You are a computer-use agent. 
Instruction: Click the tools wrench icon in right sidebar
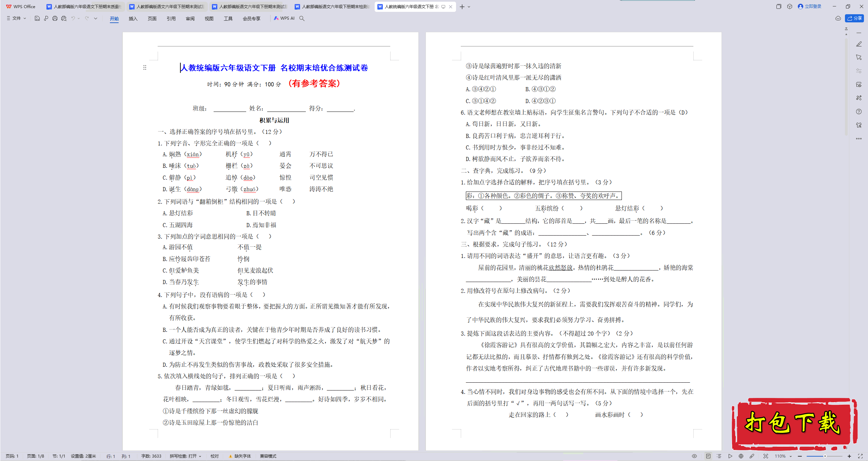pos(859,98)
